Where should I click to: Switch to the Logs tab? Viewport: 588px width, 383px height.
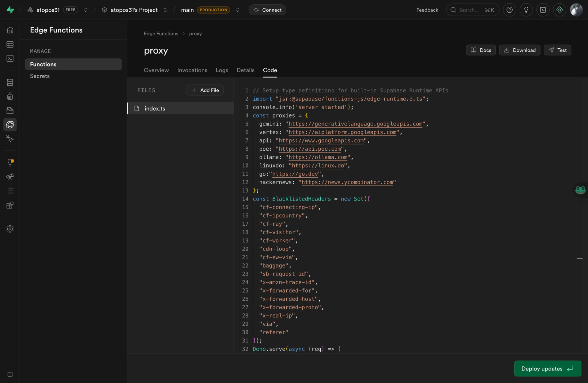pyautogui.click(x=222, y=70)
